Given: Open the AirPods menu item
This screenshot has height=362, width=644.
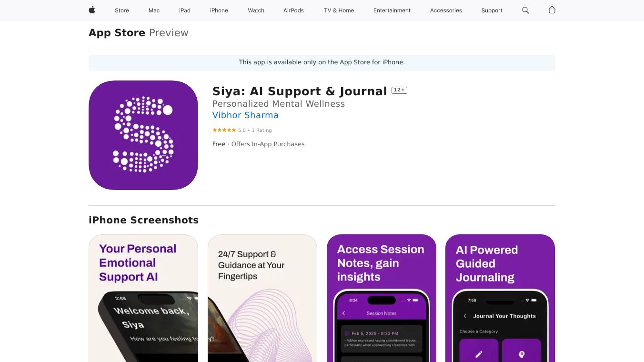Looking at the screenshot, I should coord(293,10).
